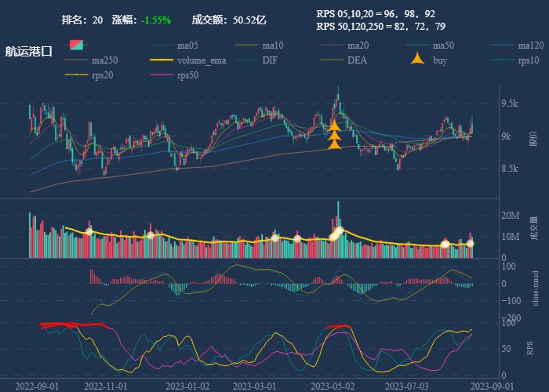Click the rps50 magenta legend line icon
Image resolution: width=549 pixels, height=392 pixels.
pyautogui.click(x=162, y=75)
